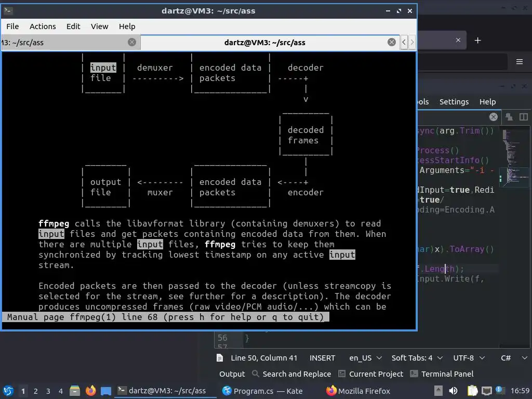Open the Actions menu in the terminal
Screen dimensions: 532x399
(x=43, y=26)
